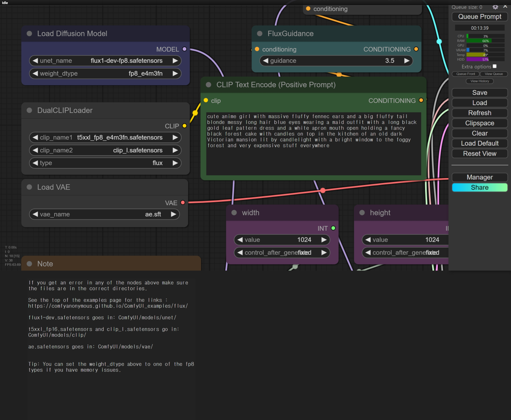Screen dimensions: 511x420
Task: Open the settings gear icon
Action: click(495, 7)
